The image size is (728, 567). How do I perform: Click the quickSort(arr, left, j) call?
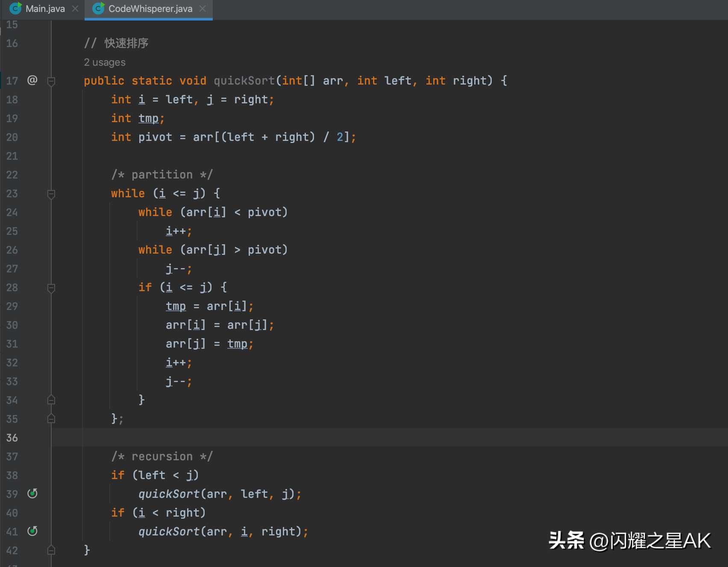click(220, 494)
